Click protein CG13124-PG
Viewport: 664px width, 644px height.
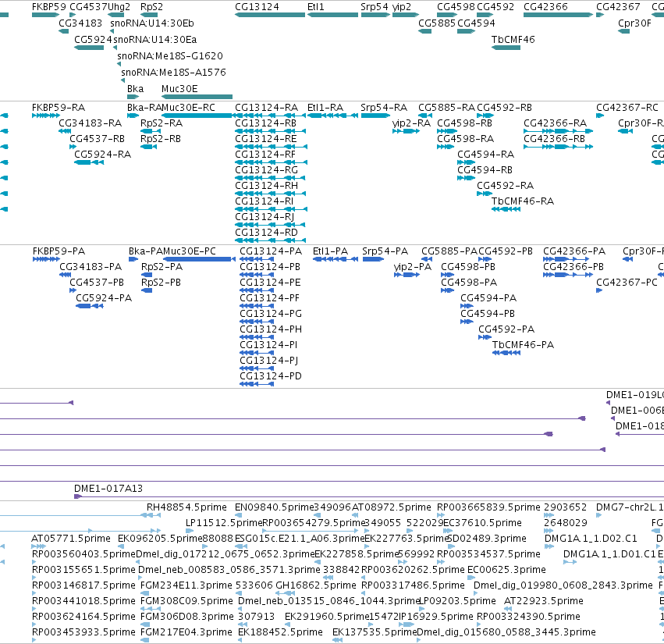271,314
